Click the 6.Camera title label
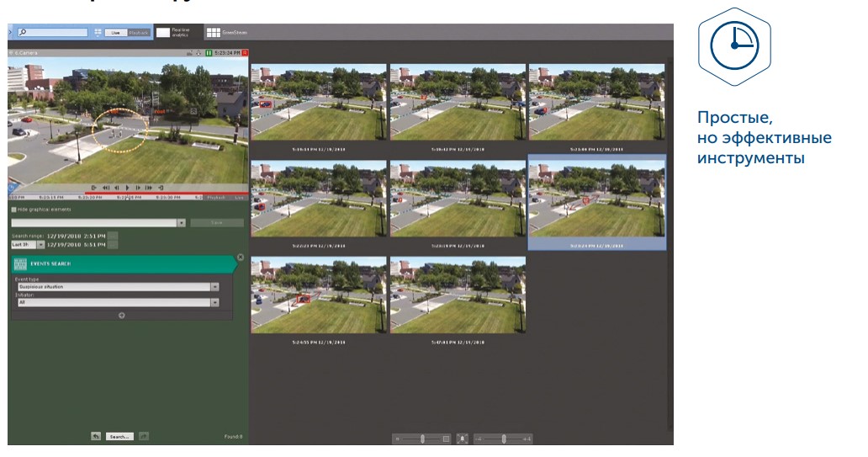The width and height of the screenshot is (868, 457). point(26,53)
